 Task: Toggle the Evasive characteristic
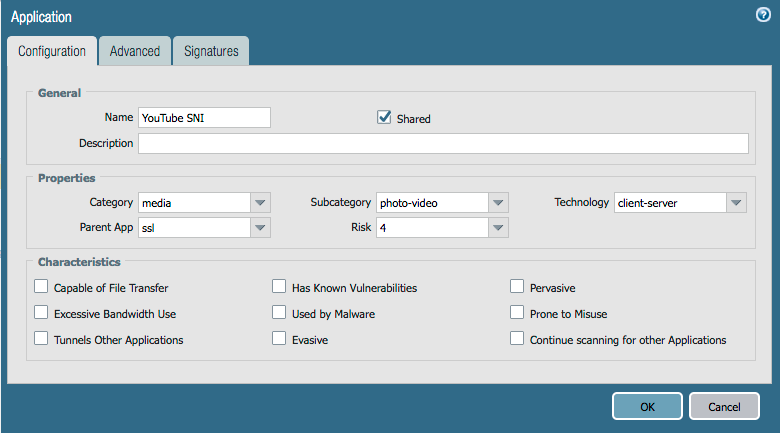point(279,339)
